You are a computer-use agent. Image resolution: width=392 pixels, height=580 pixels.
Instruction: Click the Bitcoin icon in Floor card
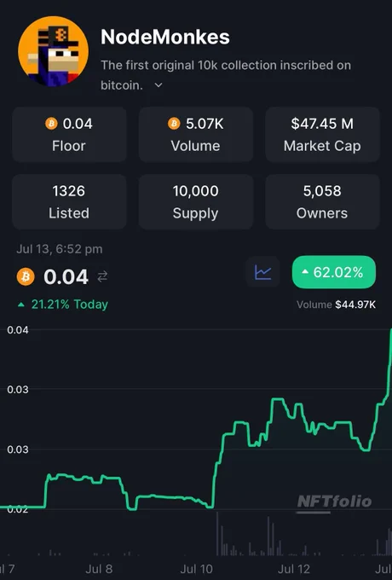[x=51, y=124]
